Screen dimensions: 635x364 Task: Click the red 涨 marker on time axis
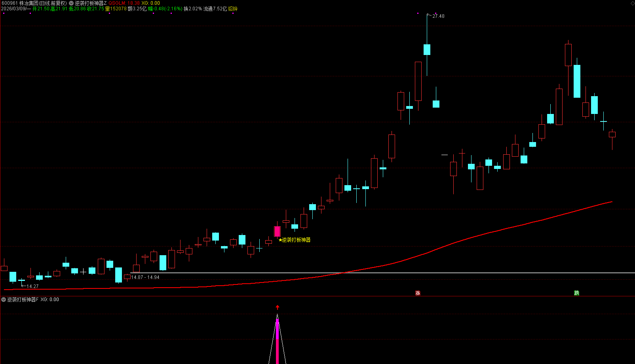coord(418,293)
